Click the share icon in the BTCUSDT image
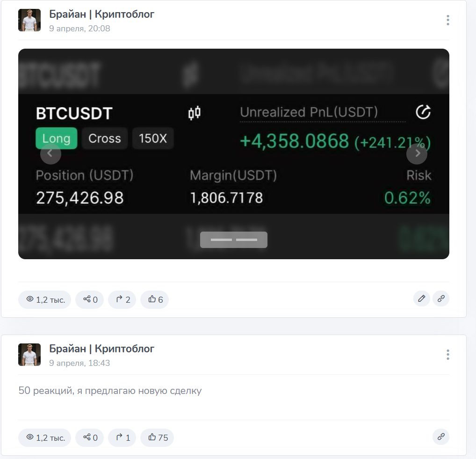476x459 pixels. tap(423, 112)
